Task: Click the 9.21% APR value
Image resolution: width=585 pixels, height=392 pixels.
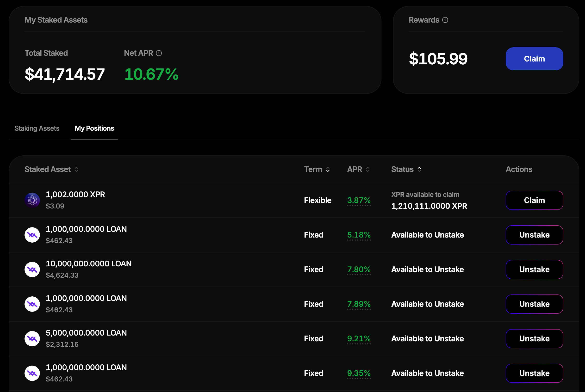Action: click(x=359, y=338)
